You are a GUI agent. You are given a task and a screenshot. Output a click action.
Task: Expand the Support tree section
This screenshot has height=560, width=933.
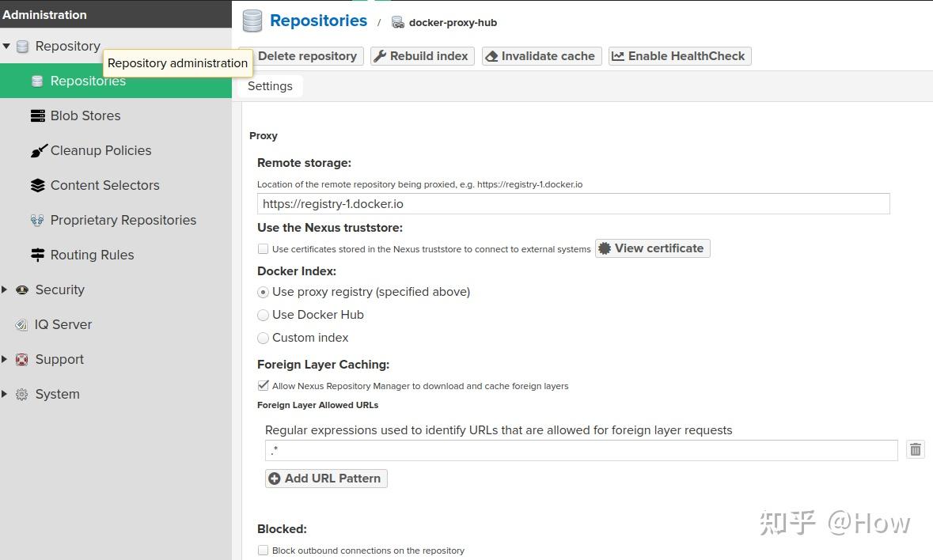(x=5, y=360)
